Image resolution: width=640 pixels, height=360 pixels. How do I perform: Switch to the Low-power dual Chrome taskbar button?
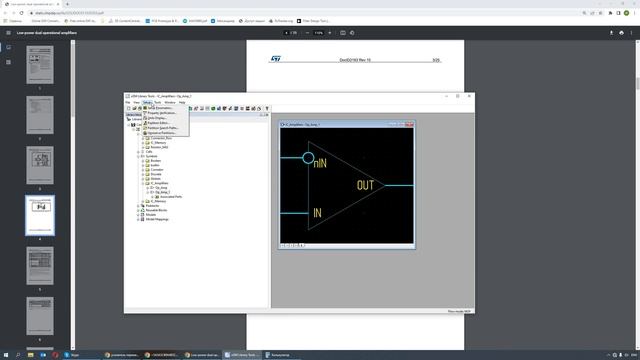[202, 355]
